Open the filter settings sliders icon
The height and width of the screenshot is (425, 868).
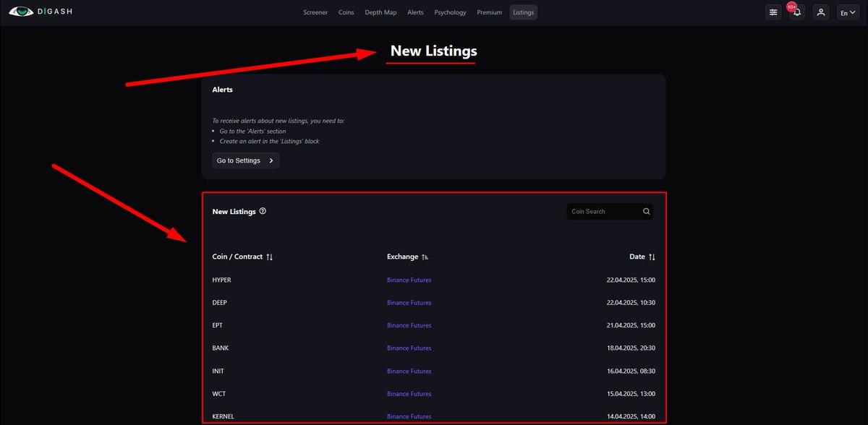click(x=774, y=12)
